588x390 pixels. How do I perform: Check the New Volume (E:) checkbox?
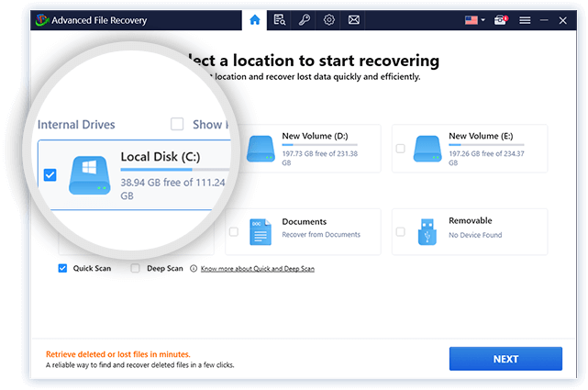point(401,149)
